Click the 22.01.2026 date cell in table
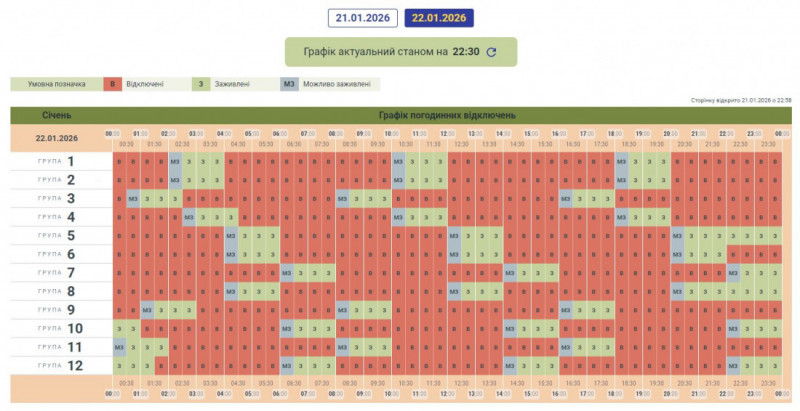800x411 pixels. point(57,138)
